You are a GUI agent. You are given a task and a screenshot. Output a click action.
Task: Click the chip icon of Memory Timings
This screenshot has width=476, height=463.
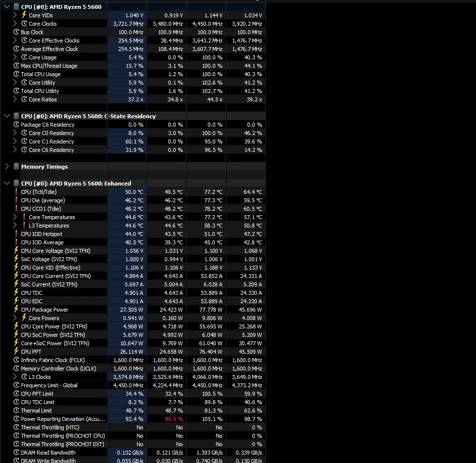point(16,166)
